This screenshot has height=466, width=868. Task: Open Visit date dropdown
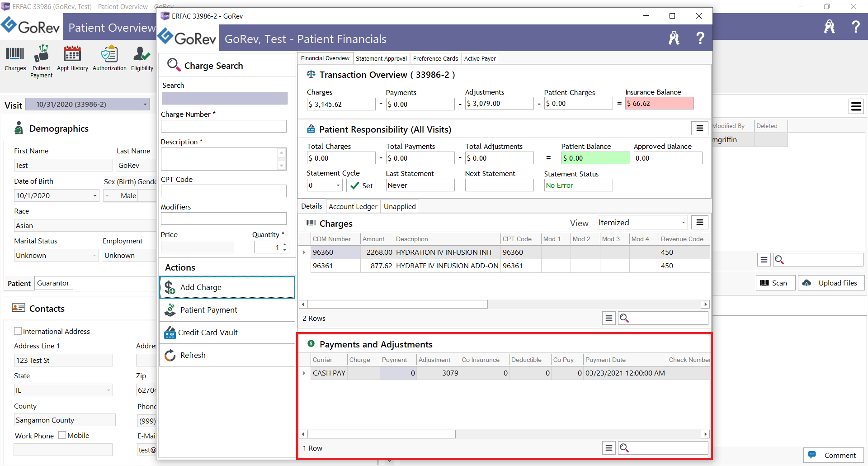(145, 105)
